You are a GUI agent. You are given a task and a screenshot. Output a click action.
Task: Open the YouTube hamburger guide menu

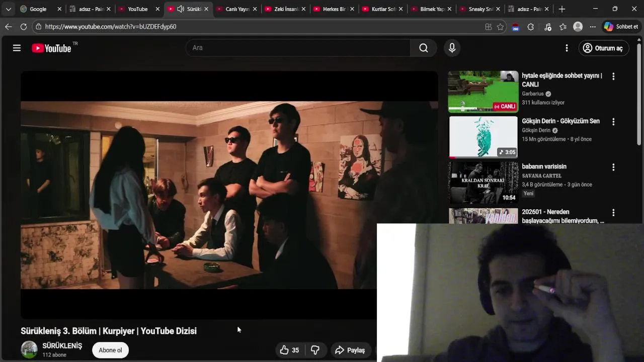point(17,48)
